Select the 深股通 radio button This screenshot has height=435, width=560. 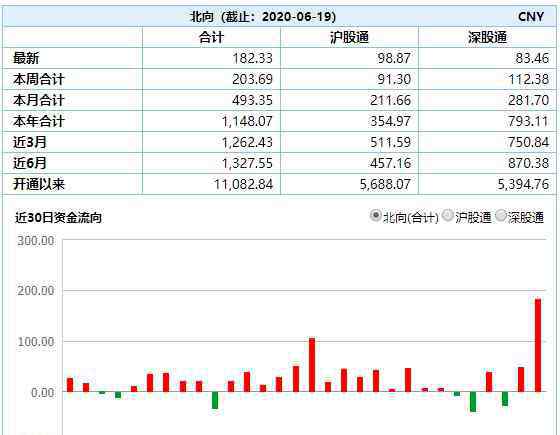[x=501, y=215]
